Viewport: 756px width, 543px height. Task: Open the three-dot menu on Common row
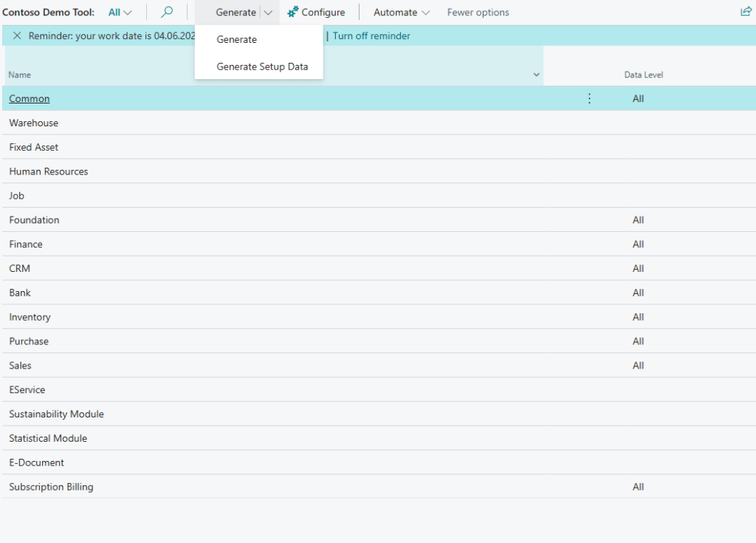589,98
